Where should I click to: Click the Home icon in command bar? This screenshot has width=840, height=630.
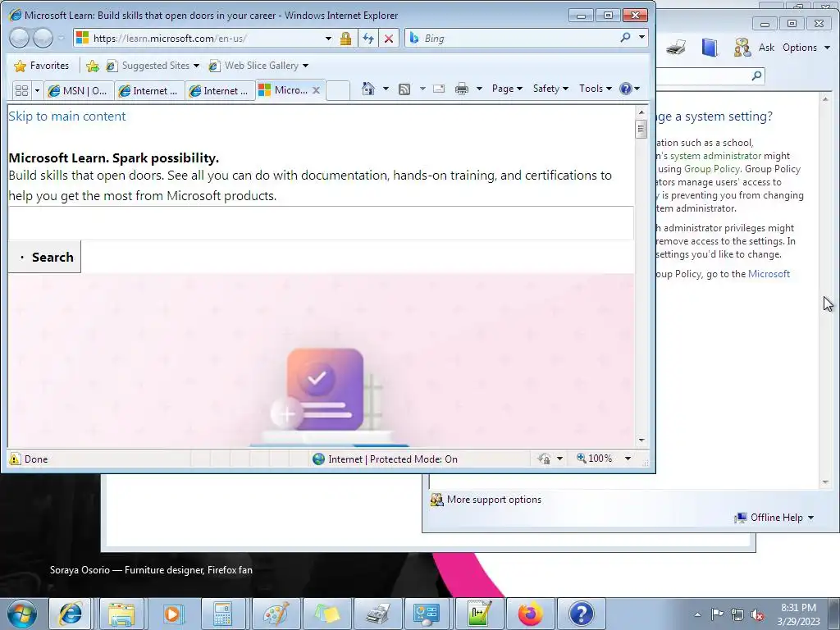pyautogui.click(x=368, y=89)
